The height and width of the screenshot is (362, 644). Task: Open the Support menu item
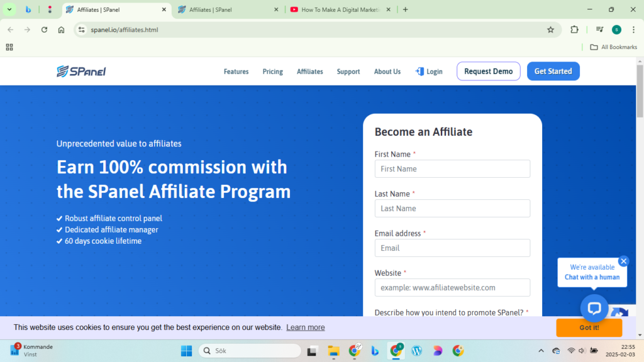[348, 72]
